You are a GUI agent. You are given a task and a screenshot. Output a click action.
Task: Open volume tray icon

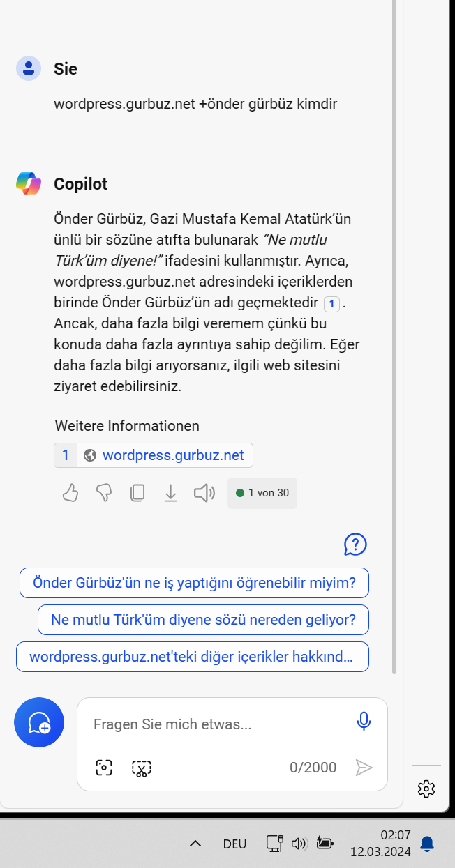pos(299,844)
